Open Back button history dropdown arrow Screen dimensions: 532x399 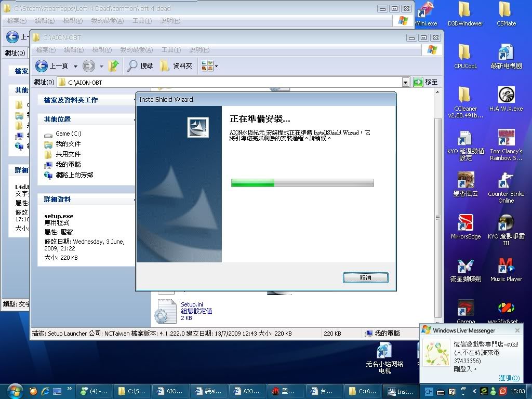[75, 66]
